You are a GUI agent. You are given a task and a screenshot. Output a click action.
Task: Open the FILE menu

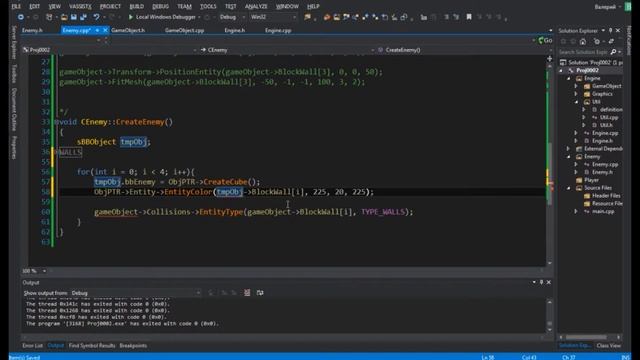[16, 7]
